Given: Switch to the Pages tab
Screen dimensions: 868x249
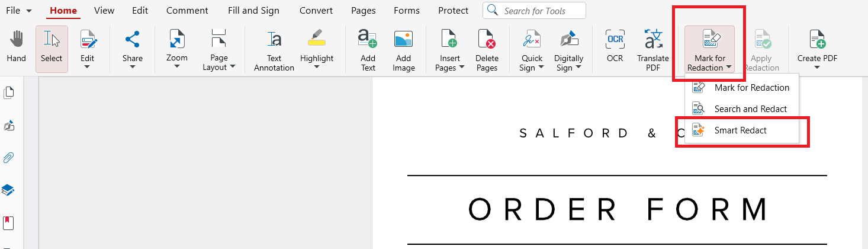Looking at the screenshot, I should click(363, 11).
